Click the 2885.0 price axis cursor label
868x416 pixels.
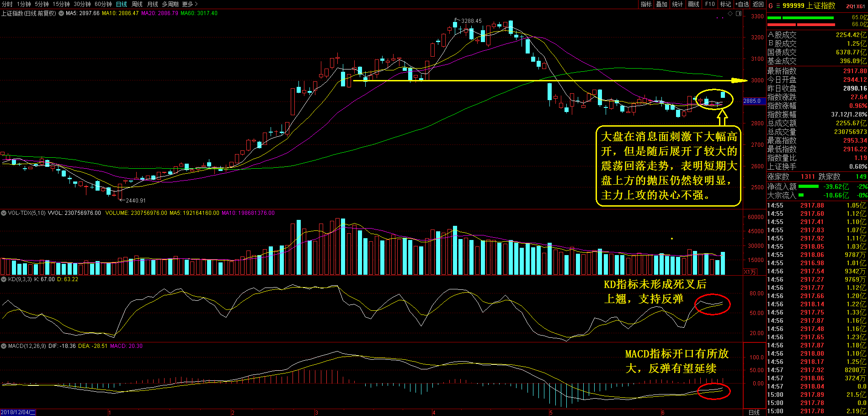(x=754, y=101)
